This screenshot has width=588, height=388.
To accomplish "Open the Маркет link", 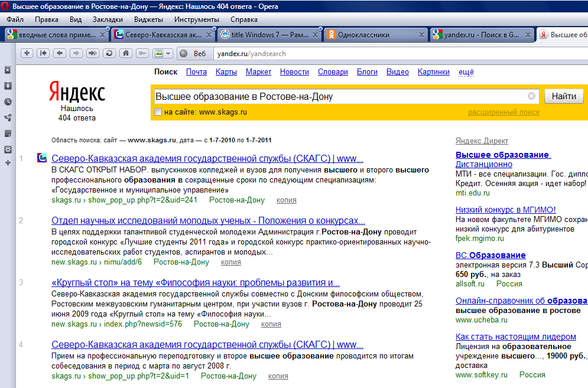I will (x=258, y=71).
